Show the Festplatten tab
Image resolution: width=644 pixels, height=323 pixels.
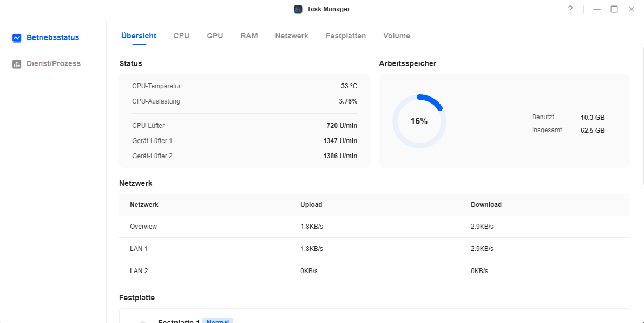pos(345,36)
